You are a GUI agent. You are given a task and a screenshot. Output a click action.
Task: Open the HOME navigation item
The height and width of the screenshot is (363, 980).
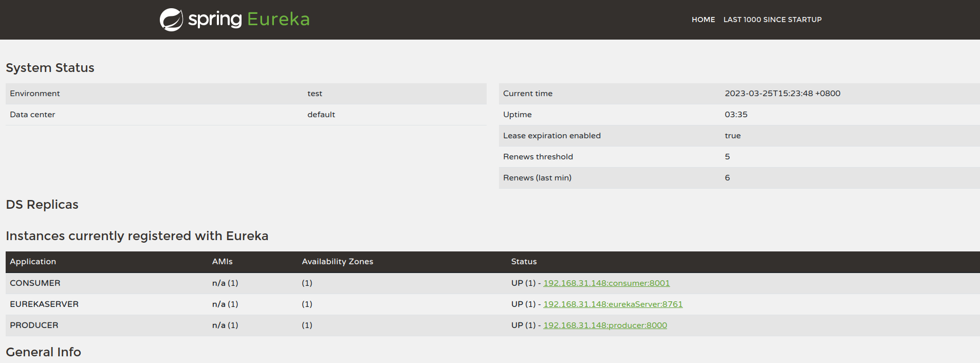703,20
